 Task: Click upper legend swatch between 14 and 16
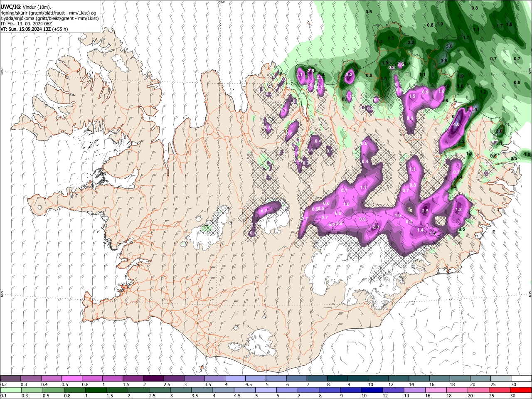click(x=419, y=378)
